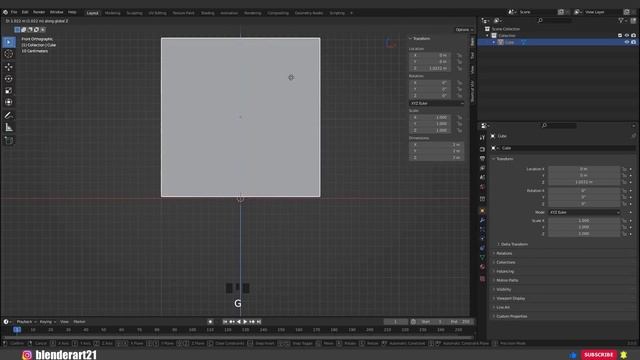Toggle Collection visibility eye in the outliner
Image resolution: width=640 pixels, height=360 pixels.
[x=627, y=36]
